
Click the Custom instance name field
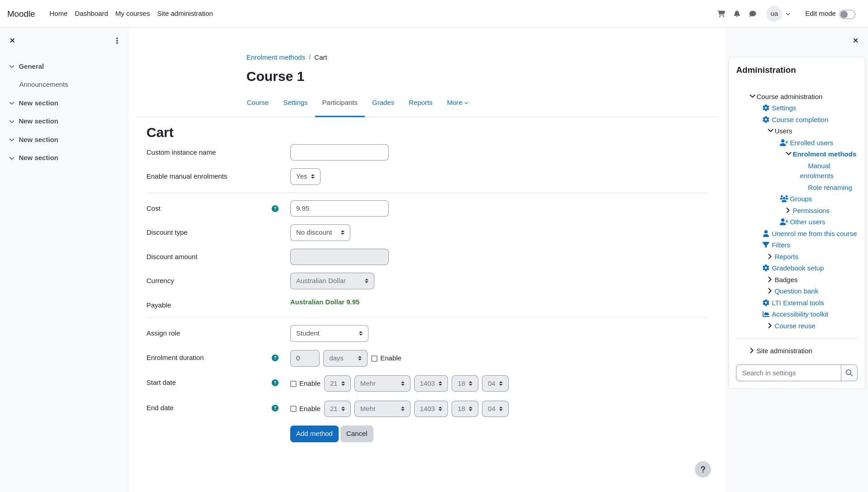tap(340, 152)
